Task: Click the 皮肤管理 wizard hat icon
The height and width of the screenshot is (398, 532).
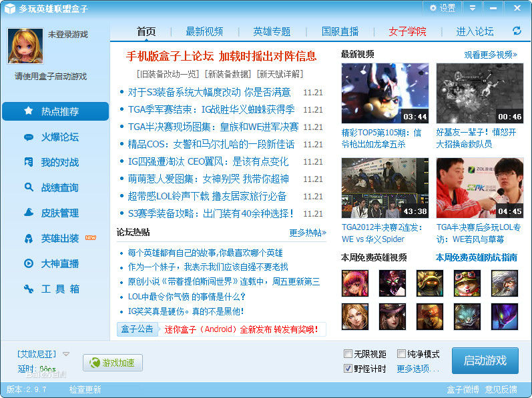Action: coord(28,213)
